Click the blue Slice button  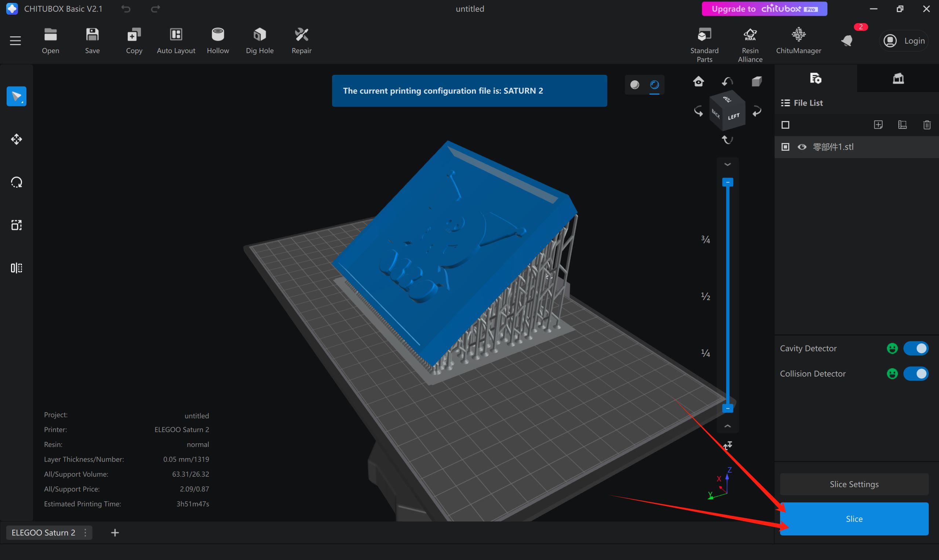pos(854,519)
